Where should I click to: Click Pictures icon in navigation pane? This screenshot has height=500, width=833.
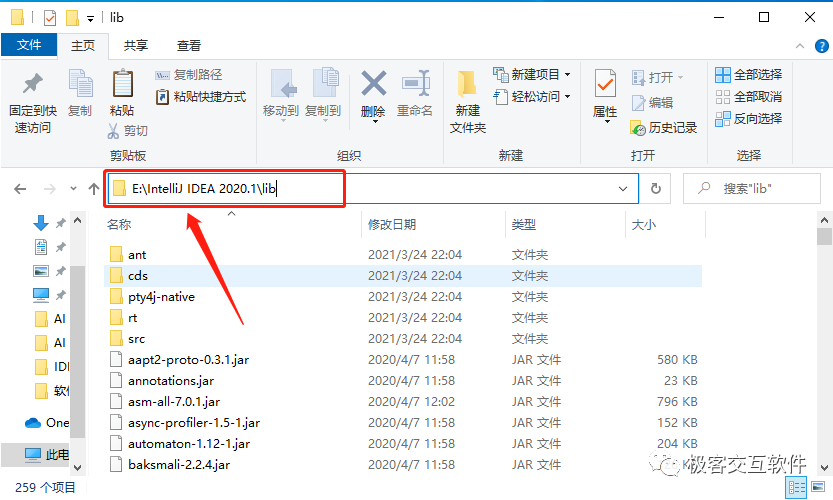click(x=40, y=271)
